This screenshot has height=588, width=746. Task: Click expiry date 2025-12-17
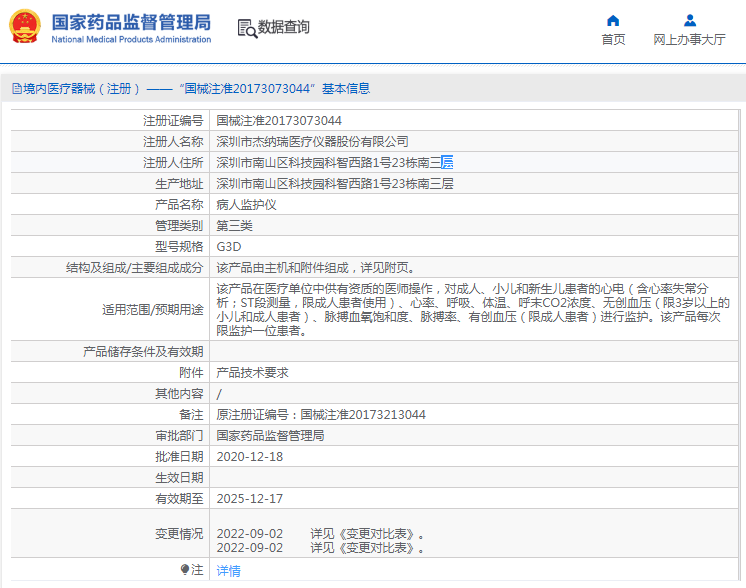(250, 499)
